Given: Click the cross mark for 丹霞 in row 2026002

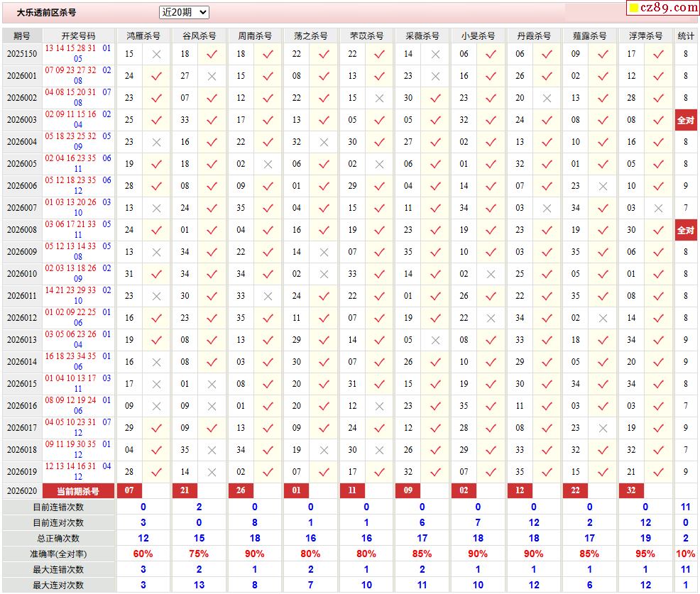Looking at the screenshot, I should tap(547, 98).
